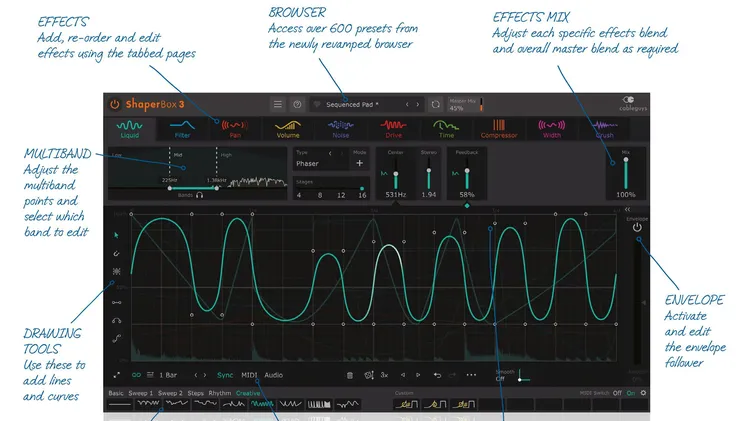Screen dimensions: 750x421
Task: Increase LFO length with right arrow
Action: 205,375
